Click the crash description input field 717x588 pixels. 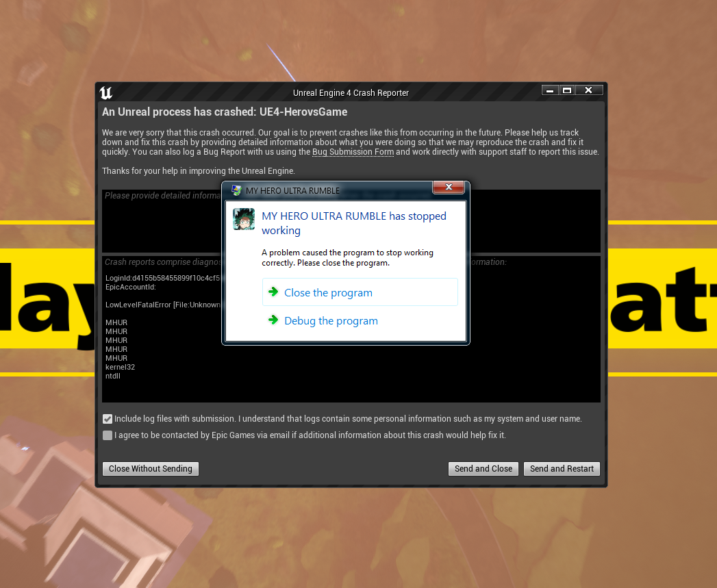pos(351,220)
